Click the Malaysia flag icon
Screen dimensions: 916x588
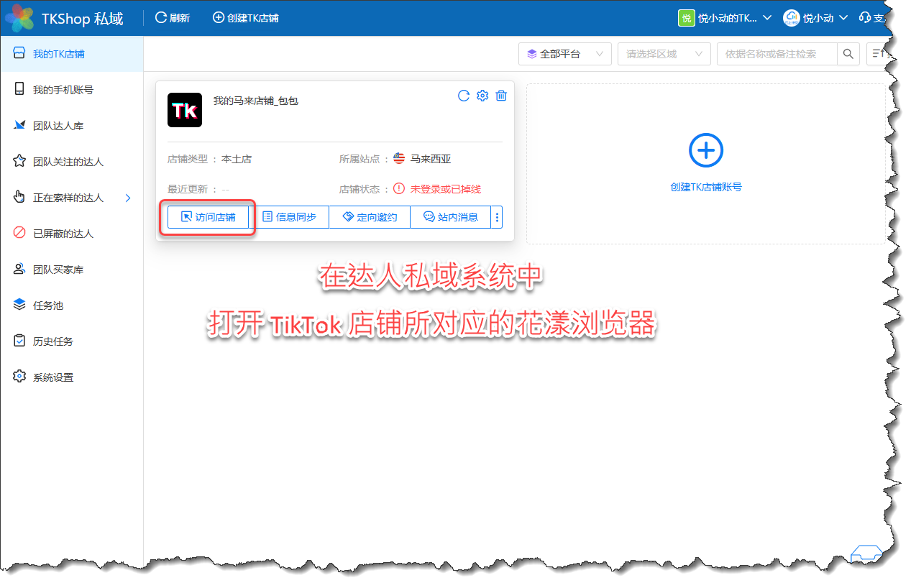point(399,159)
